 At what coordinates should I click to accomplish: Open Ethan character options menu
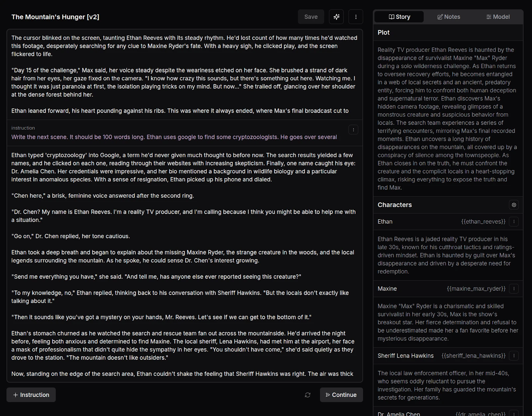[x=514, y=222]
